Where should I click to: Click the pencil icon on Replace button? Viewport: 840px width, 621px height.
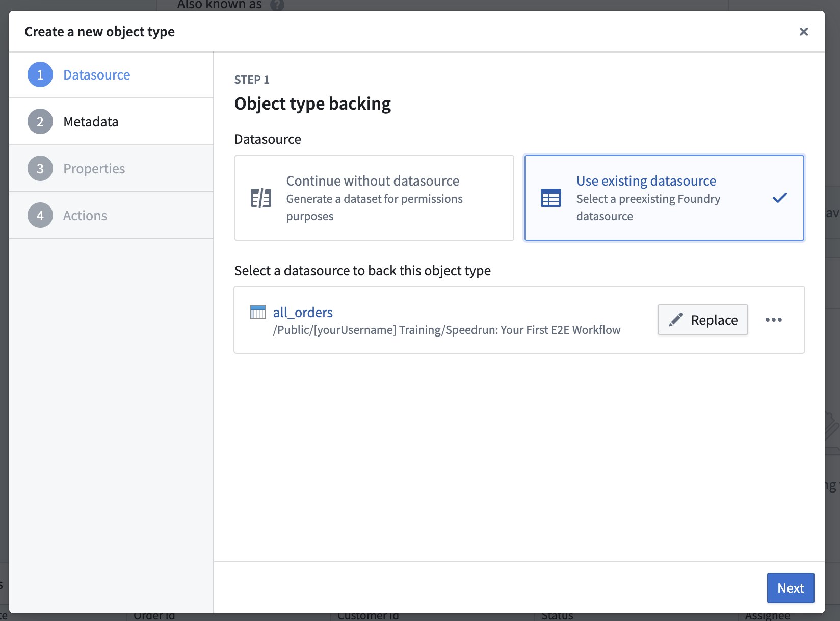(x=675, y=320)
